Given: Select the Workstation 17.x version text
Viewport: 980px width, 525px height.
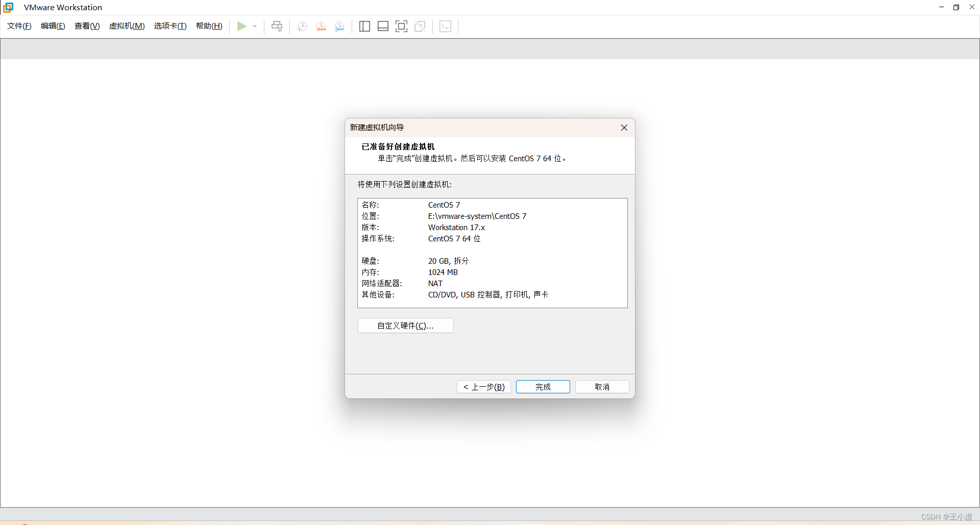Looking at the screenshot, I should click(456, 228).
